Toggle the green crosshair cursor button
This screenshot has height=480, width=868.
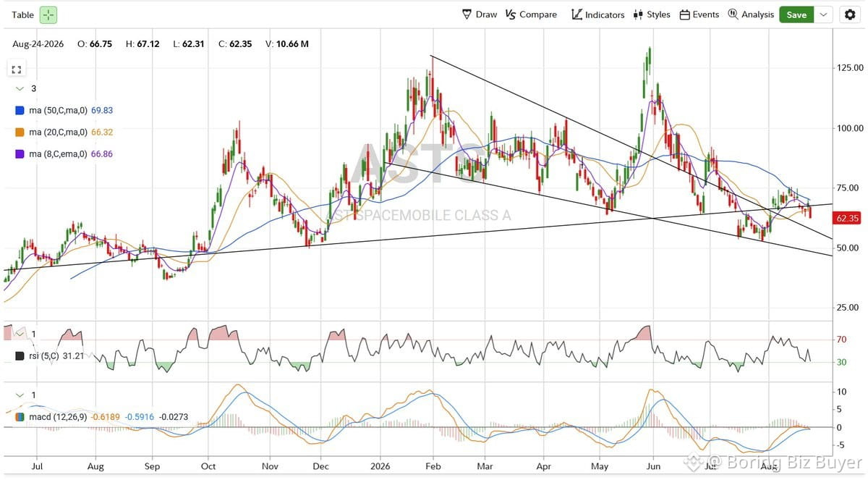coord(48,14)
